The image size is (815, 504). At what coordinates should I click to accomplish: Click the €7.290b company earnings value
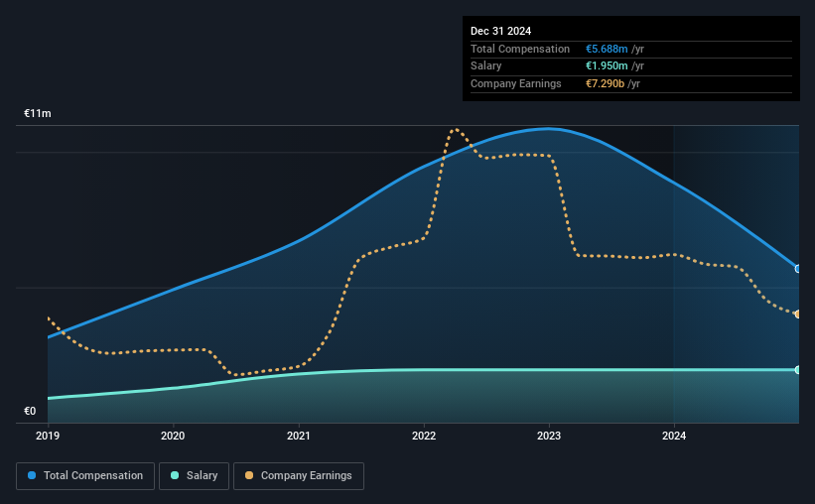[605, 83]
